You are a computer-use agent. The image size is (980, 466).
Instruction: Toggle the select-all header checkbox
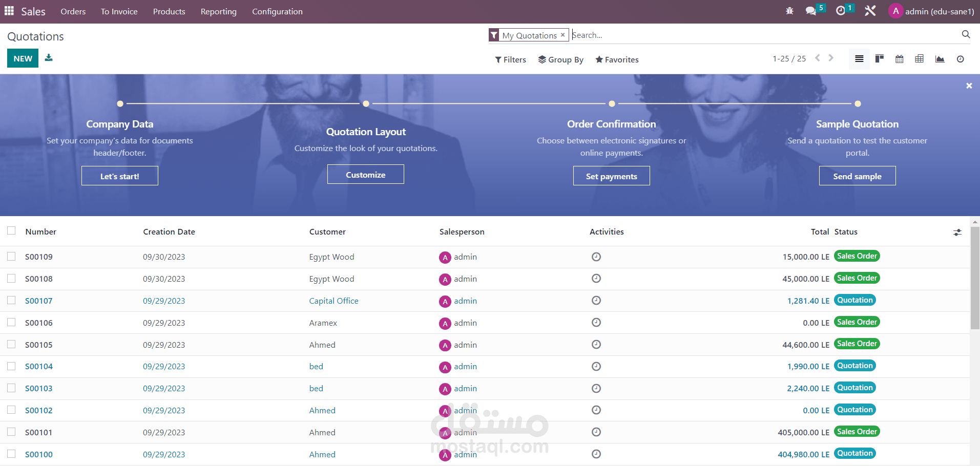pyautogui.click(x=11, y=231)
